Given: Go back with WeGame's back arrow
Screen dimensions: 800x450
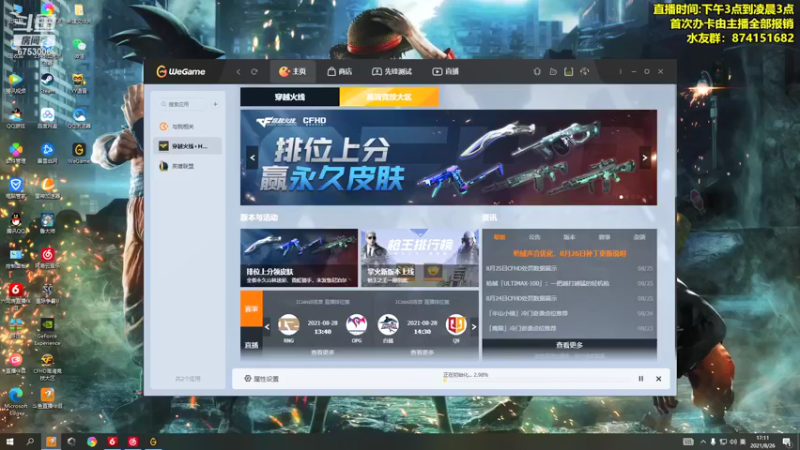Looking at the screenshot, I should (238, 72).
